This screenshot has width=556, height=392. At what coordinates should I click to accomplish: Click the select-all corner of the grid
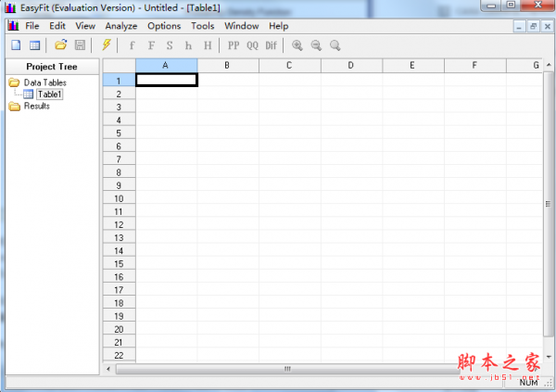point(120,66)
